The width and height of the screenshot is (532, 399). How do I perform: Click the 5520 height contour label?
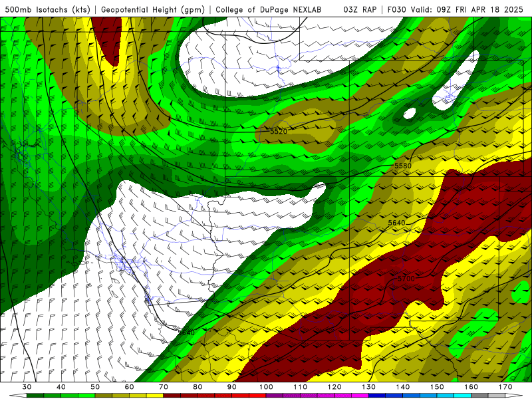(x=279, y=131)
